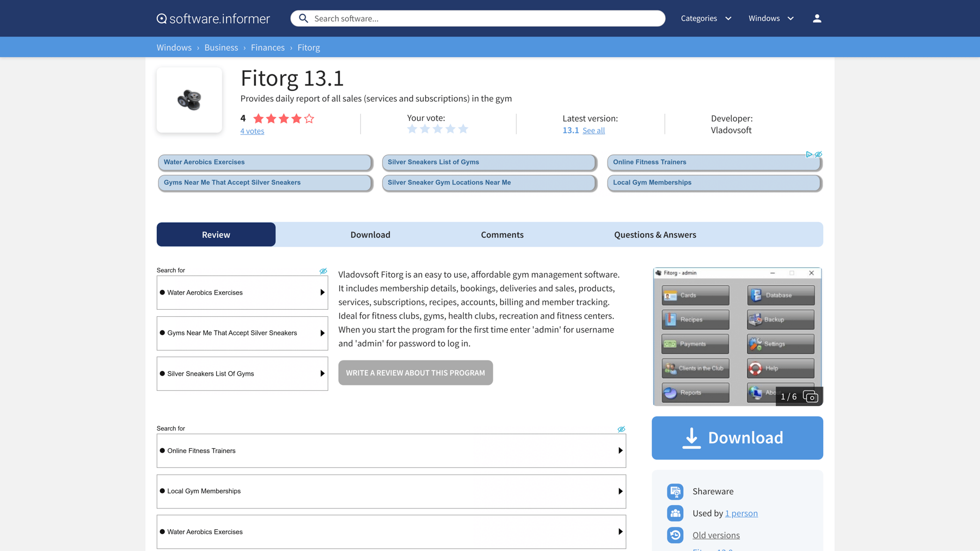This screenshot has width=980, height=551.
Task: Click the Fitorg dumbbell app icon
Action: pyautogui.click(x=189, y=100)
